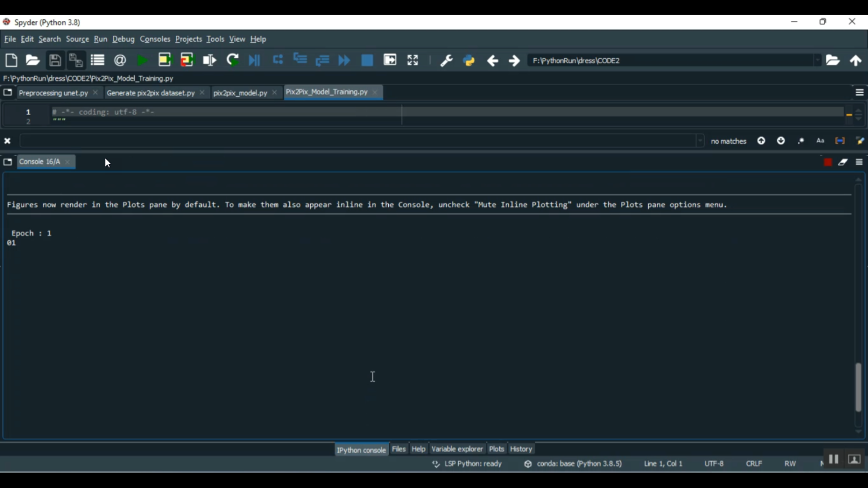Run the current file with green play

[142, 61]
